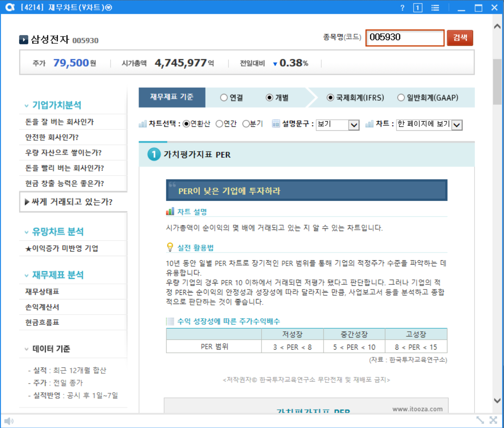Click the 시가총액 4,745,977억 value
This screenshot has height=428, width=504.
pos(184,63)
